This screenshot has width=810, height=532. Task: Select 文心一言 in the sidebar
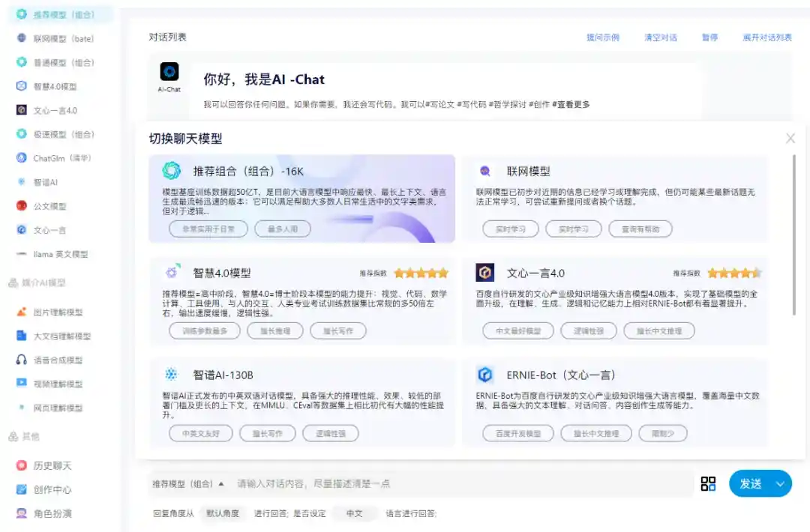pyautogui.click(x=49, y=230)
